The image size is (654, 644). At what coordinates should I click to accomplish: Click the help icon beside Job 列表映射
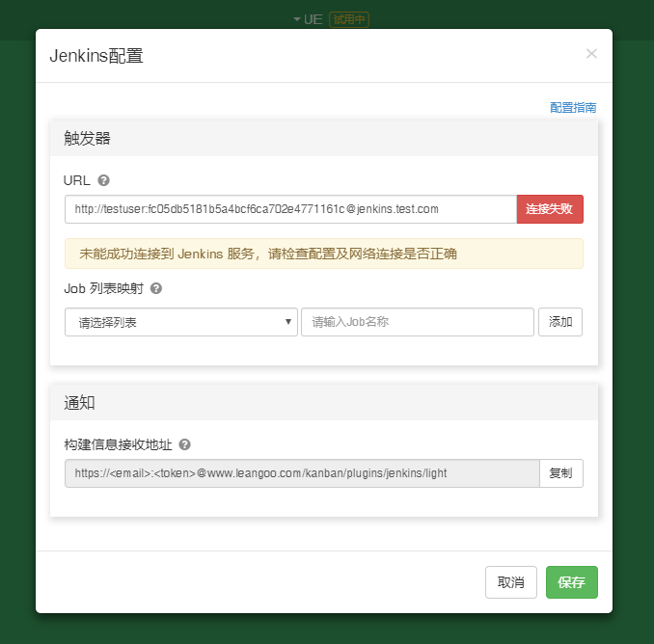click(x=156, y=288)
